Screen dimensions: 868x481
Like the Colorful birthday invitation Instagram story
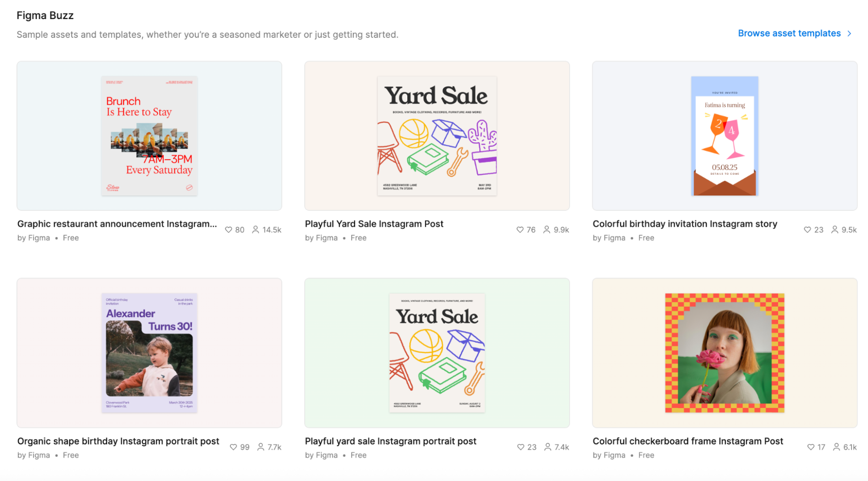click(x=807, y=230)
